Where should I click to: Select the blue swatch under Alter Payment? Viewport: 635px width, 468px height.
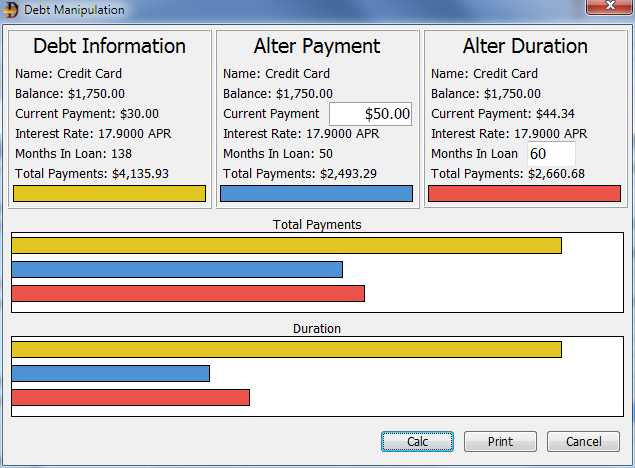click(316, 193)
